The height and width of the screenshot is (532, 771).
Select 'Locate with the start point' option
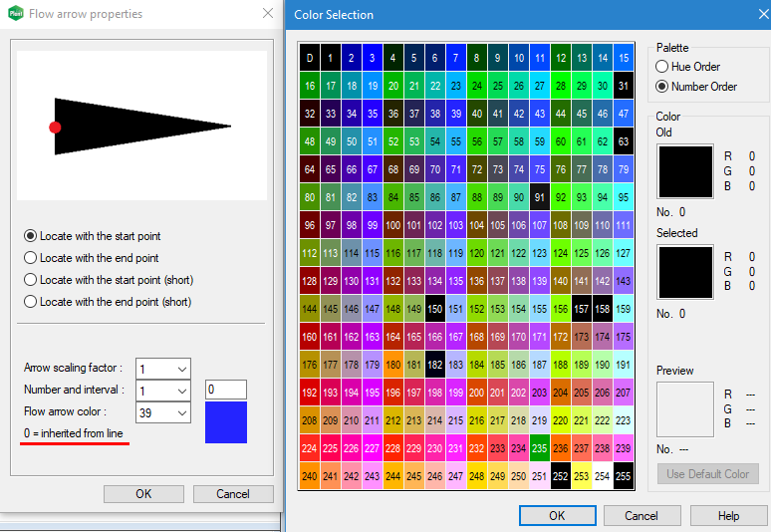(31, 236)
